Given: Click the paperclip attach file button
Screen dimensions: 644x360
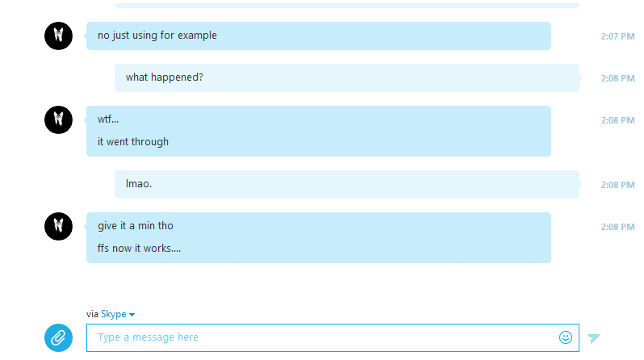Looking at the screenshot, I should (x=58, y=338).
